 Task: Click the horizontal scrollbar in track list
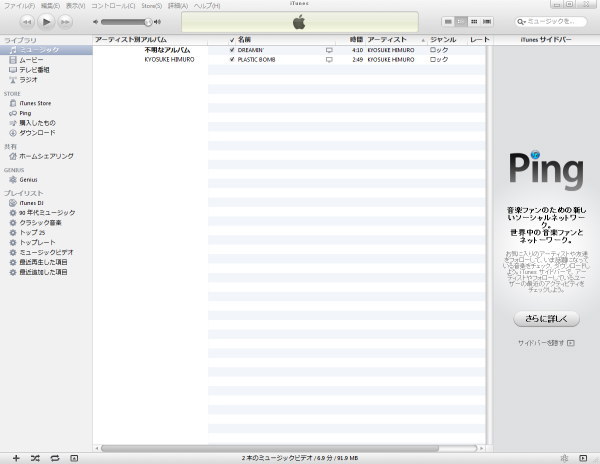(270, 448)
